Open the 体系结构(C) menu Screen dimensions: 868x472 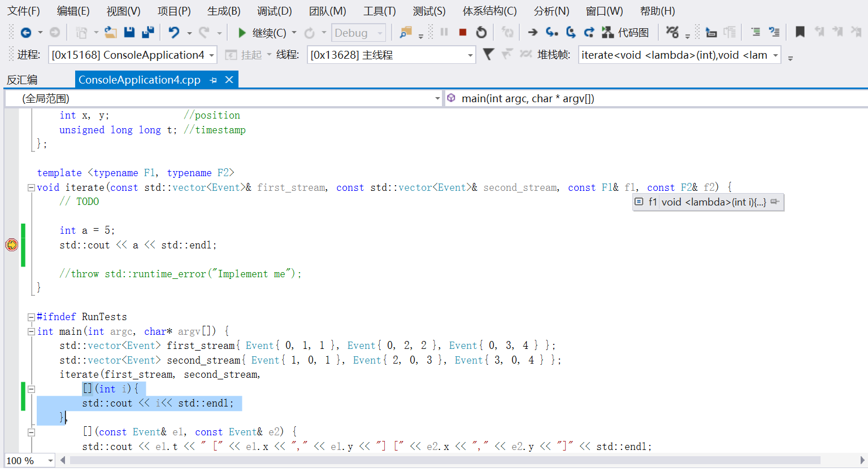point(489,11)
